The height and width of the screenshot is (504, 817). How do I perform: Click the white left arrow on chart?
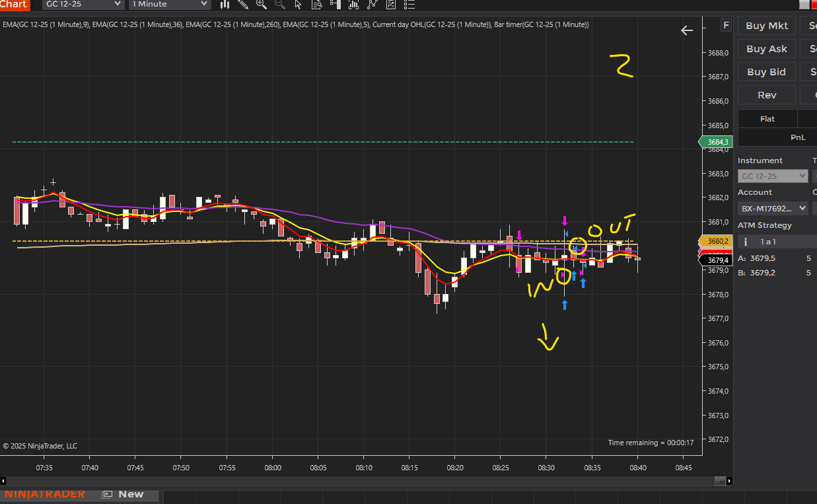[x=687, y=30]
